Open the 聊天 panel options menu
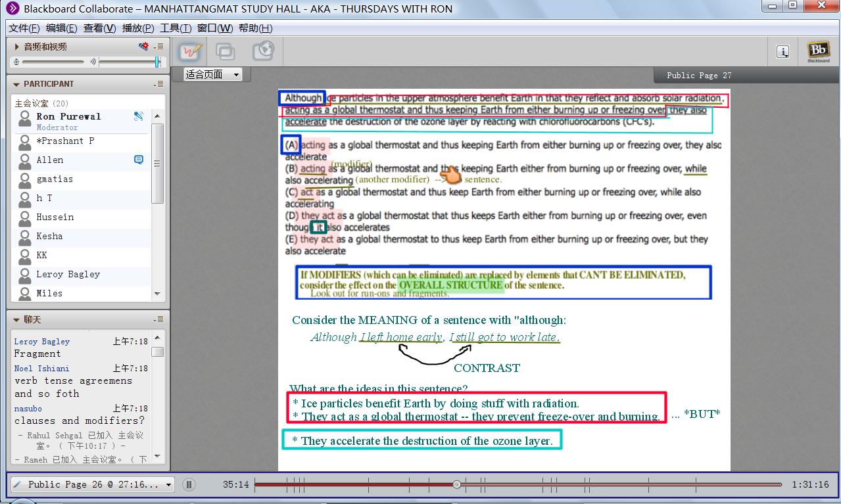Viewport: 841px width, 504px height. tap(158, 319)
